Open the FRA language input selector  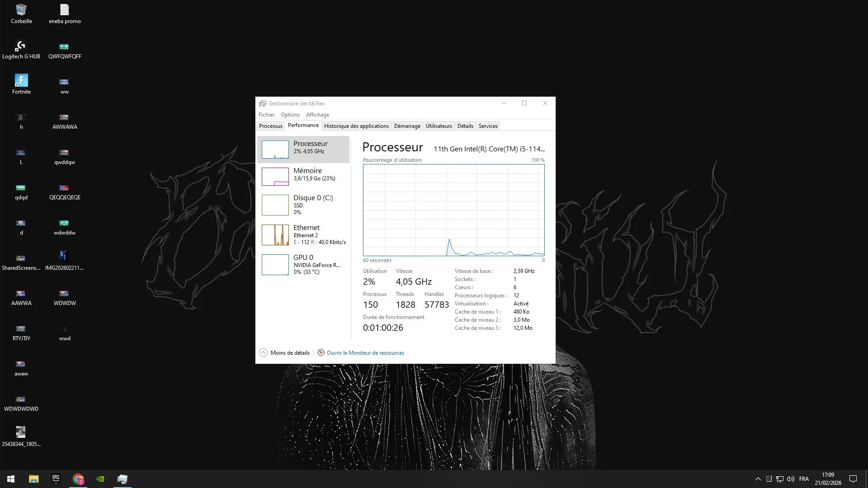804,479
